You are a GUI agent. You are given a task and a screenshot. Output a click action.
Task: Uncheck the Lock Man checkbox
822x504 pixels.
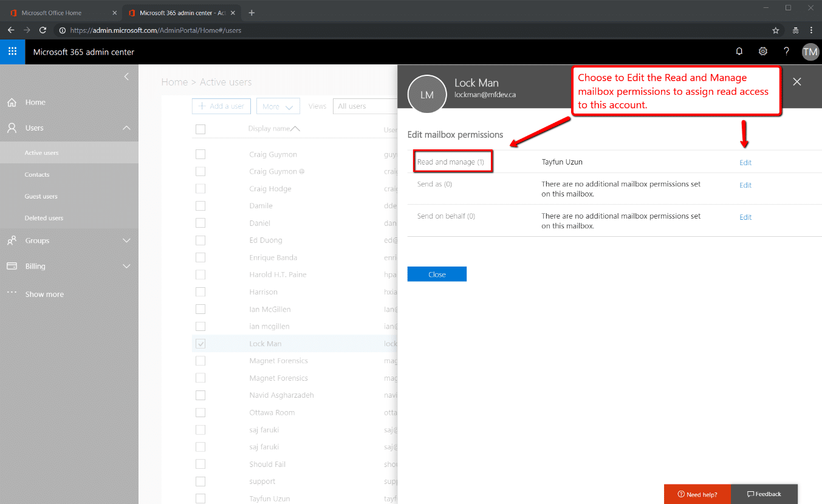point(200,344)
